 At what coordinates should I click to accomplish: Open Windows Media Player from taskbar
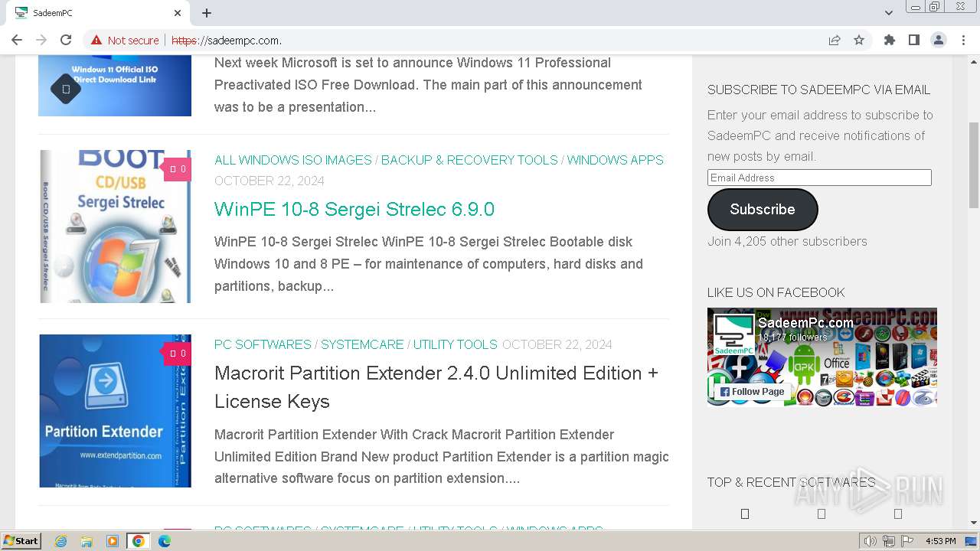[113, 541]
